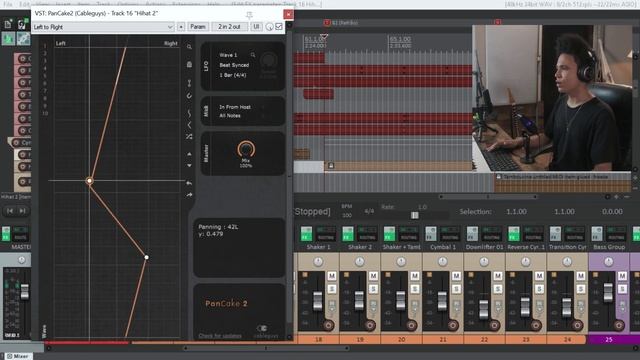
Task: Click the BPM value field
Action: (x=347, y=215)
